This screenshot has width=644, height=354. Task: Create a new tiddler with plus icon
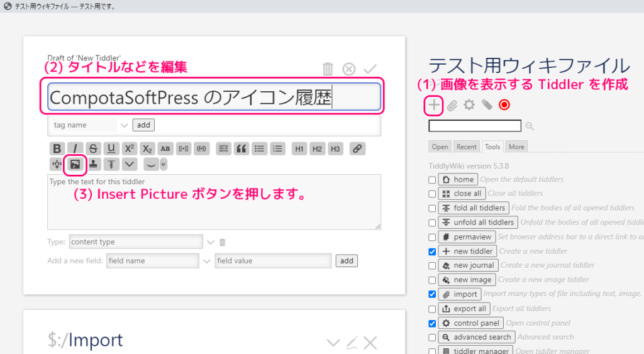[x=434, y=105]
